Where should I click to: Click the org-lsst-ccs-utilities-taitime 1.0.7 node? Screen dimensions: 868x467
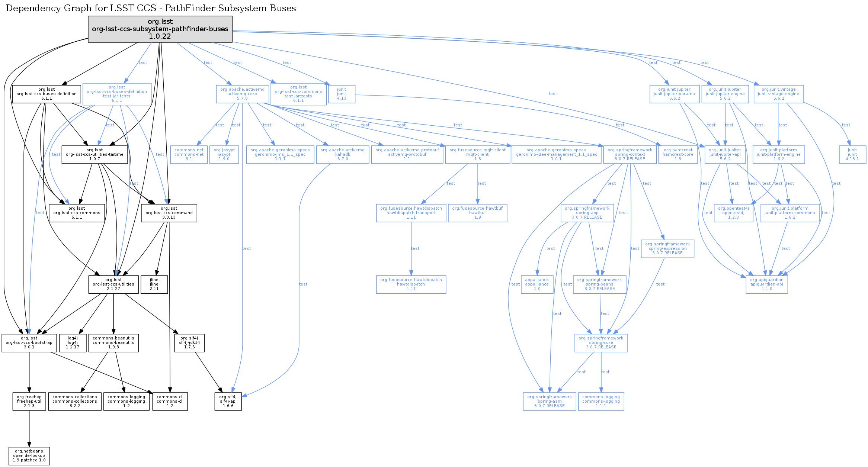click(95, 154)
